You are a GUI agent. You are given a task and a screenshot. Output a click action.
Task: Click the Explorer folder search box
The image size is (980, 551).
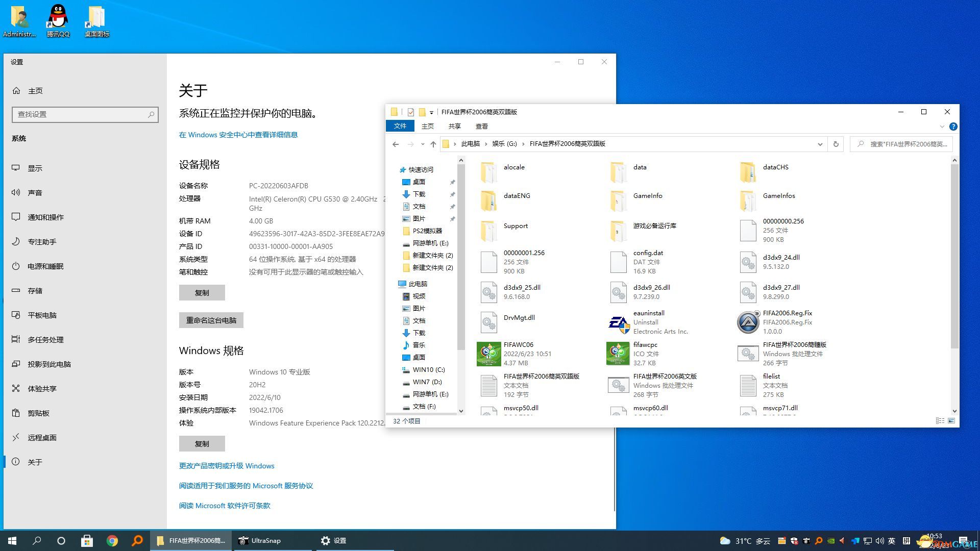(x=901, y=144)
